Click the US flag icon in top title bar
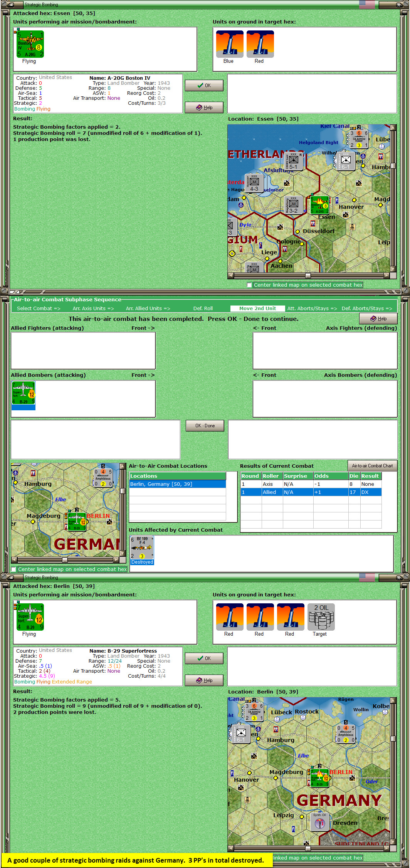 click(366, 5)
